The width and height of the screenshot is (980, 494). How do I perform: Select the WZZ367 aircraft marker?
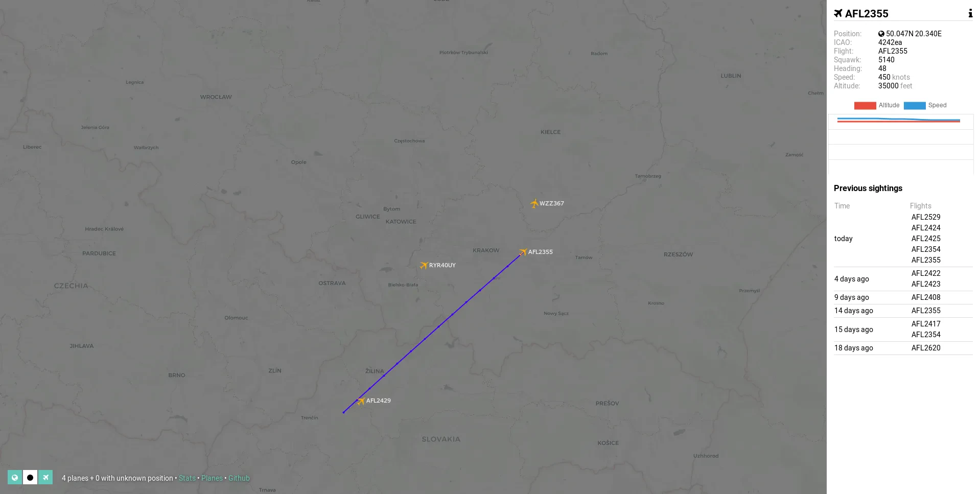534,203
